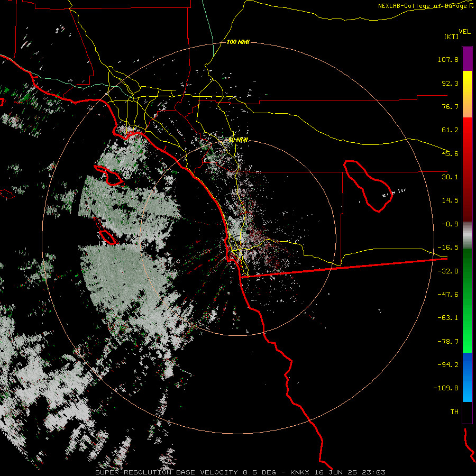The width and height of the screenshot is (476, 476).
Task: Select the -94.2 velocity scale value
Action: point(448,365)
